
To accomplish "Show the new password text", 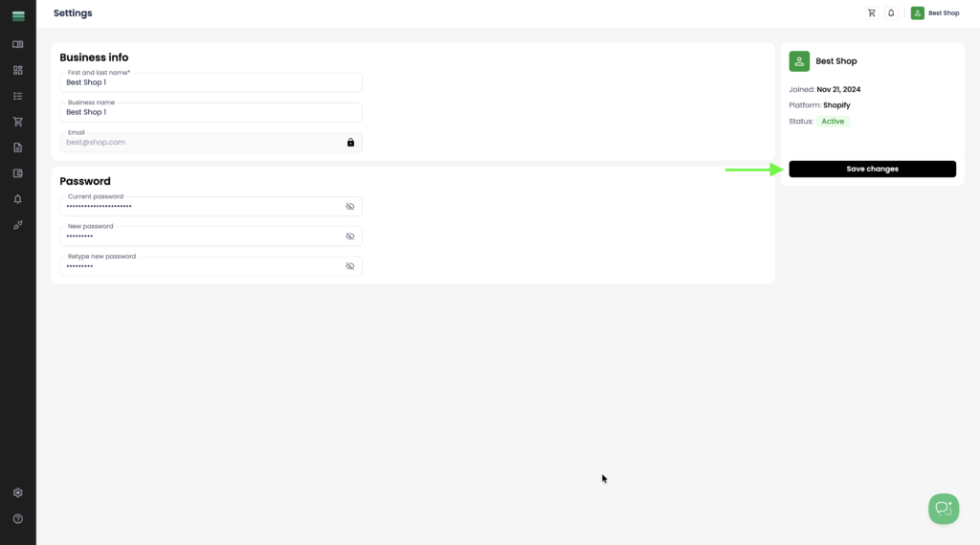I will (350, 237).
